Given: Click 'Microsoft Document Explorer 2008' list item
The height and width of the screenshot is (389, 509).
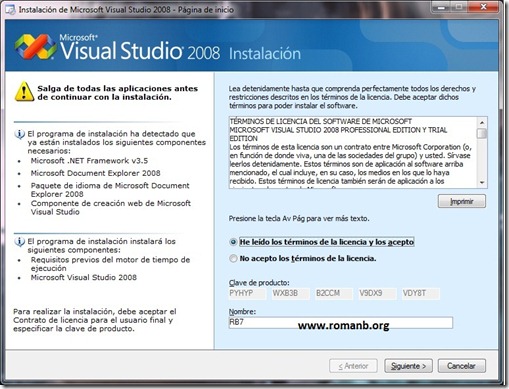Looking at the screenshot, I should point(95,173).
